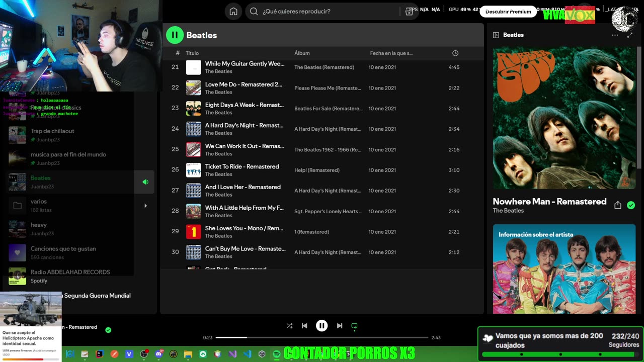Open Discord from the taskbar
644x362 pixels.
point(158,354)
